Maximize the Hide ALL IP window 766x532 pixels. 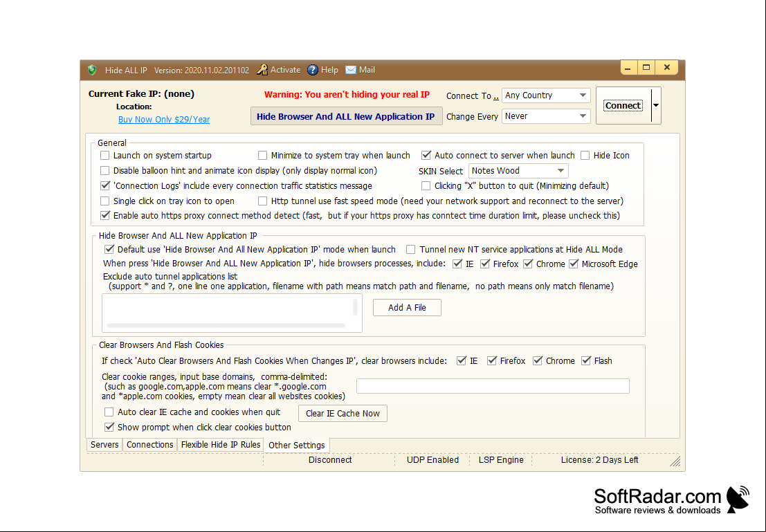[x=646, y=67]
